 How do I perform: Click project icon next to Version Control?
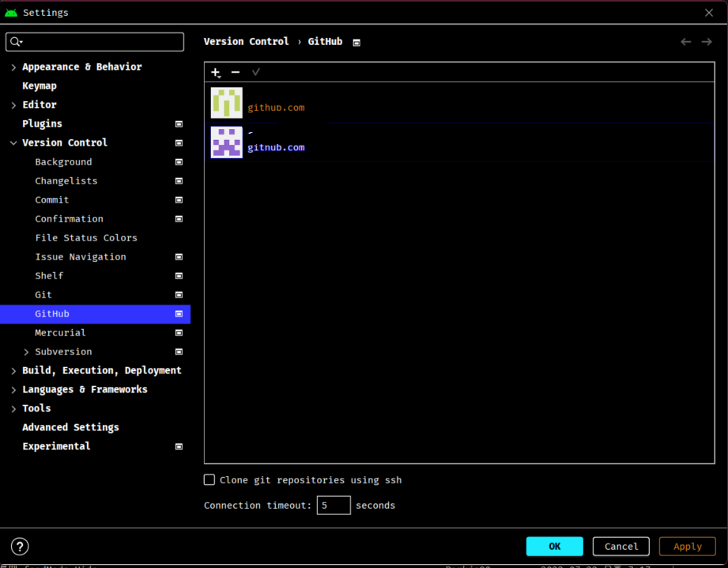[x=179, y=143]
